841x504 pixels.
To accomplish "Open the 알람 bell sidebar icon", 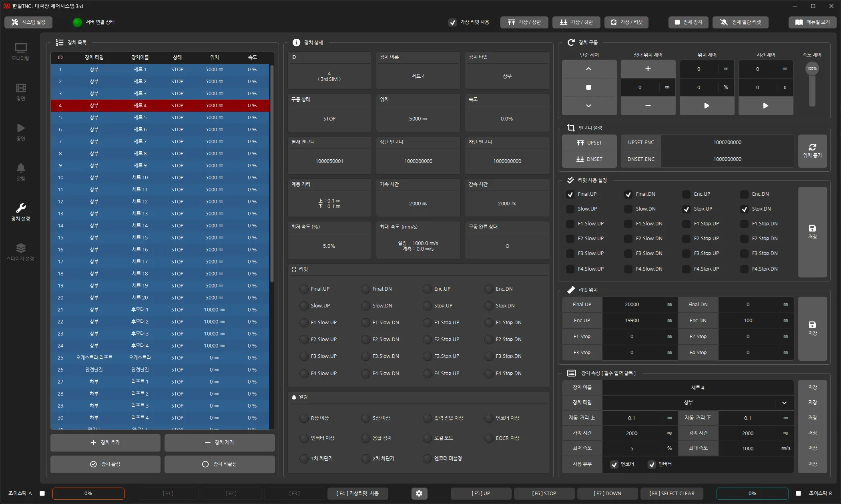I will click(20, 172).
